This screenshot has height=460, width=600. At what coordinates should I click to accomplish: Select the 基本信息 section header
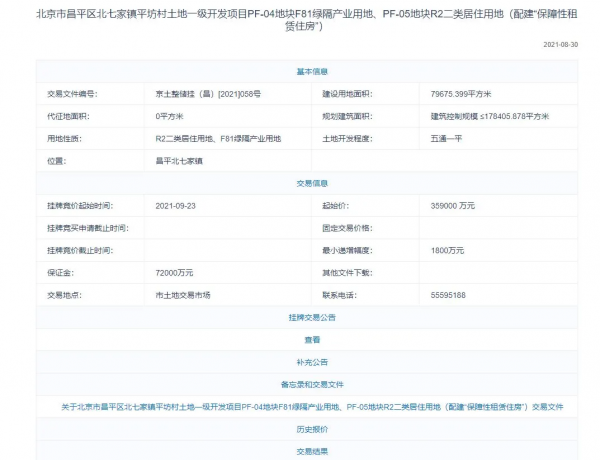pyautogui.click(x=312, y=72)
